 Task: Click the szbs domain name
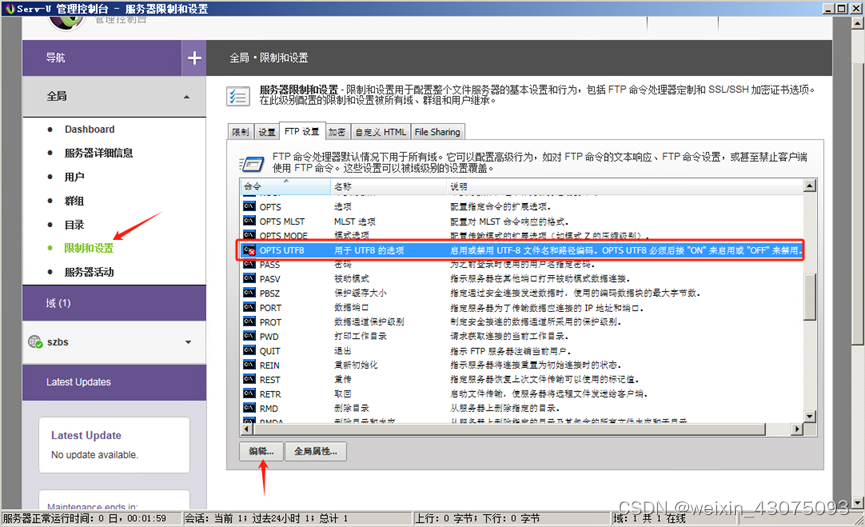57,342
